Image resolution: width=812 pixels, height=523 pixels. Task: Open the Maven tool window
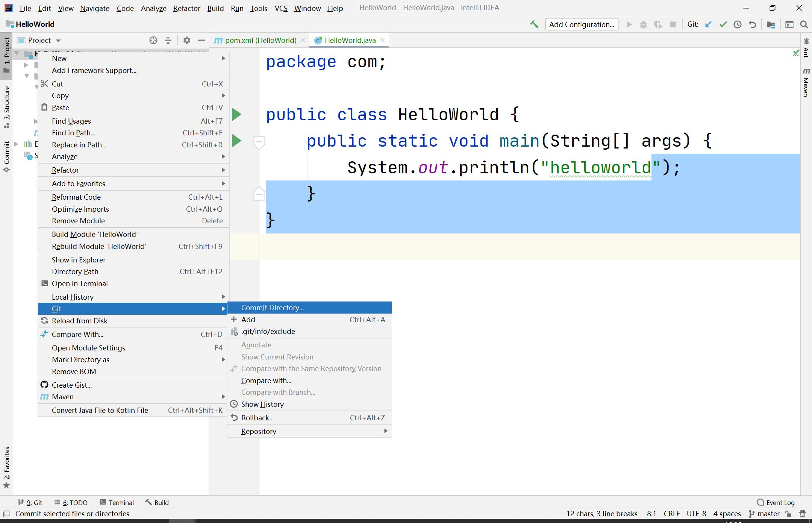[806, 82]
